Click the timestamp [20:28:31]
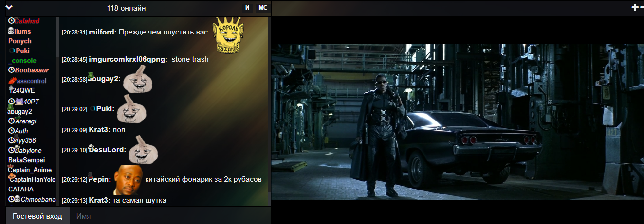The height and width of the screenshot is (224, 644). (x=74, y=33)
